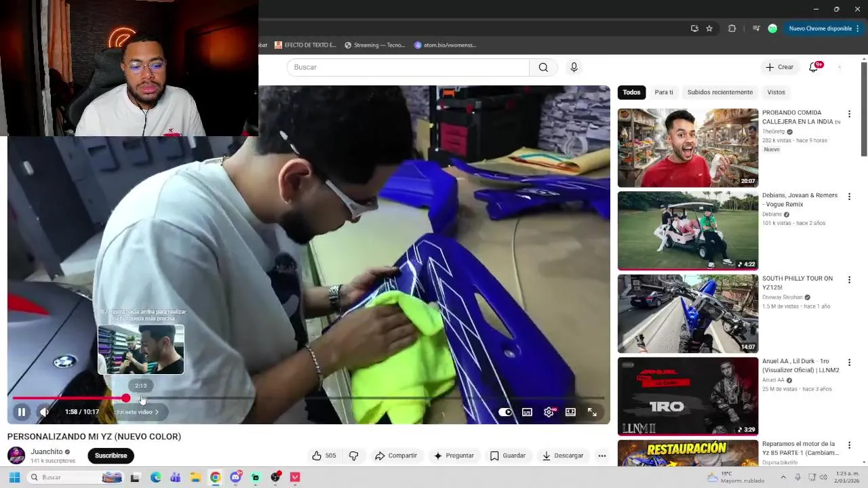Switch the player to theater mode

570,412
